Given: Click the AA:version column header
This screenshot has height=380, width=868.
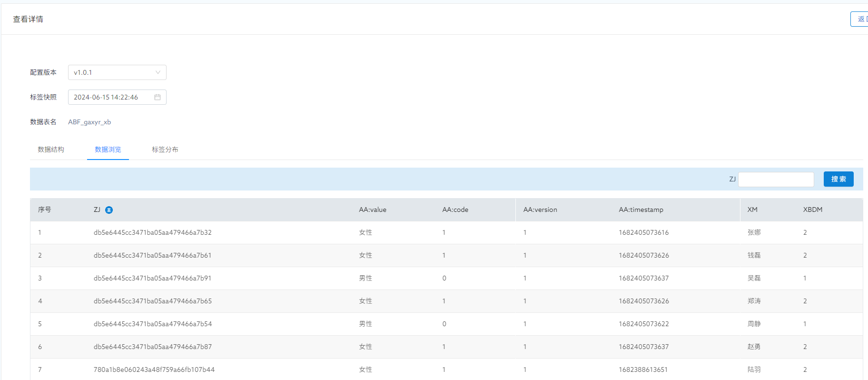Looking at the screenshot, I should coord(540,210).
